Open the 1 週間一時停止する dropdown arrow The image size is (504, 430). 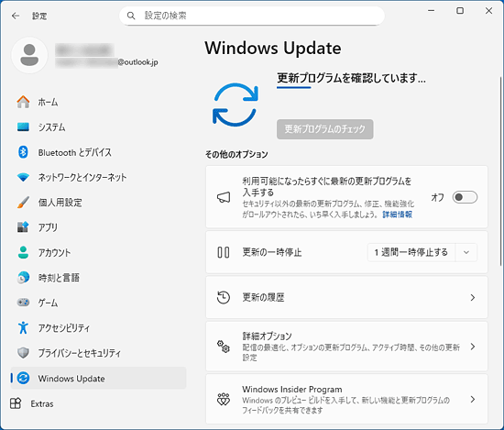pyautogui.click(x=466, y=252)
